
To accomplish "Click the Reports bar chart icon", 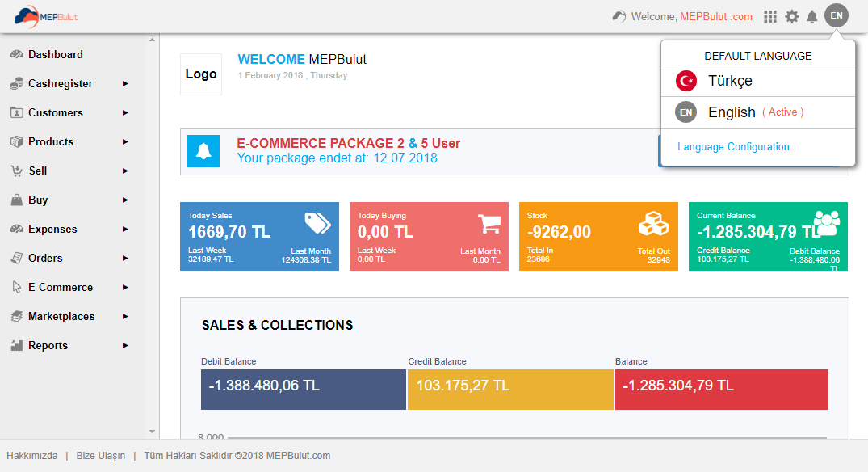I will (17, 346).
